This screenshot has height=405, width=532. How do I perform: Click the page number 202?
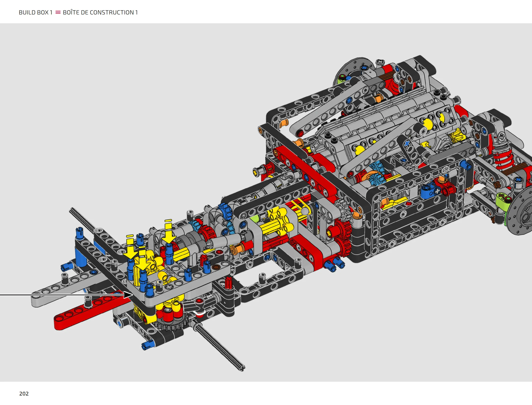(24, 393)
